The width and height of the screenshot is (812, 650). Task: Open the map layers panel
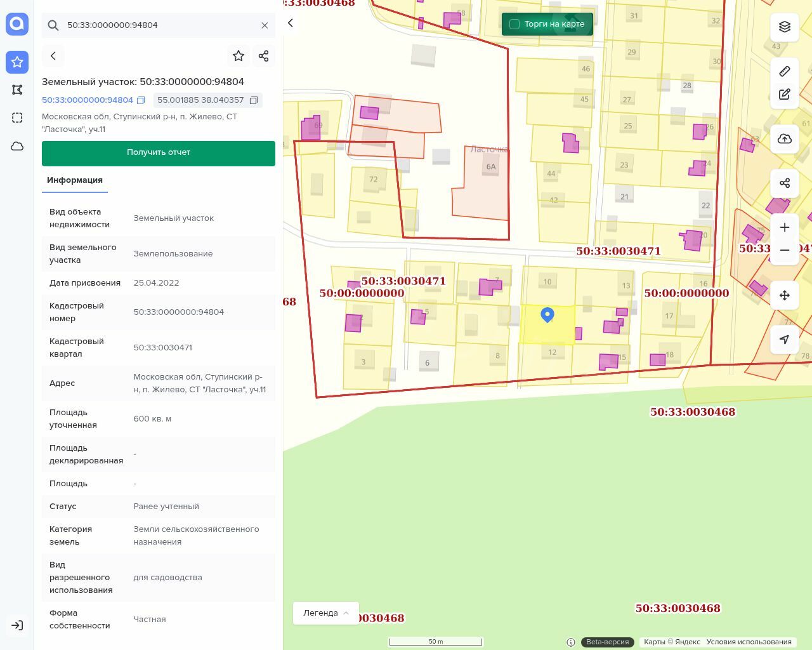[785, 27]
